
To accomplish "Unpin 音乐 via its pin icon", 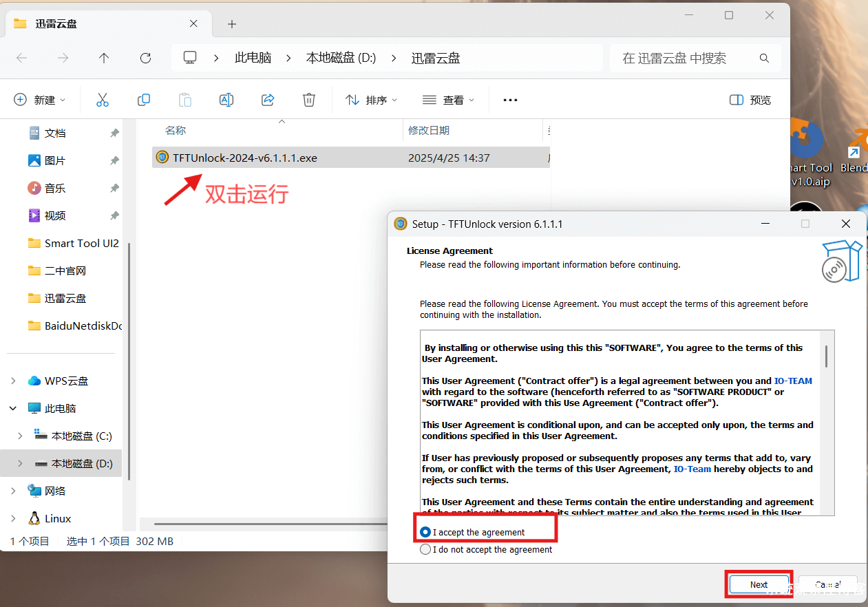I will click(x=114, y=188).
